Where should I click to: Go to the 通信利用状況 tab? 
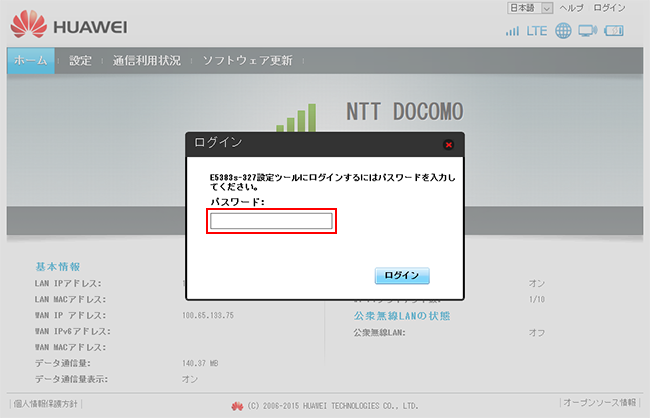coord(147,60)
